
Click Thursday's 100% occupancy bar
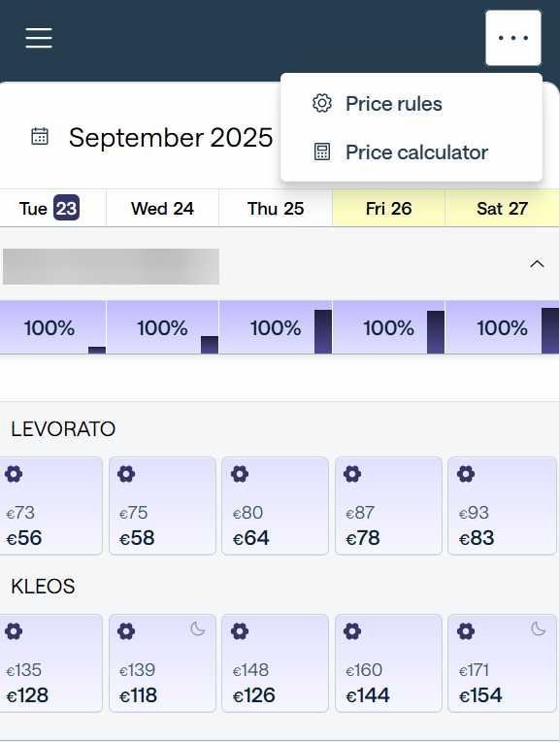(276, 327)
